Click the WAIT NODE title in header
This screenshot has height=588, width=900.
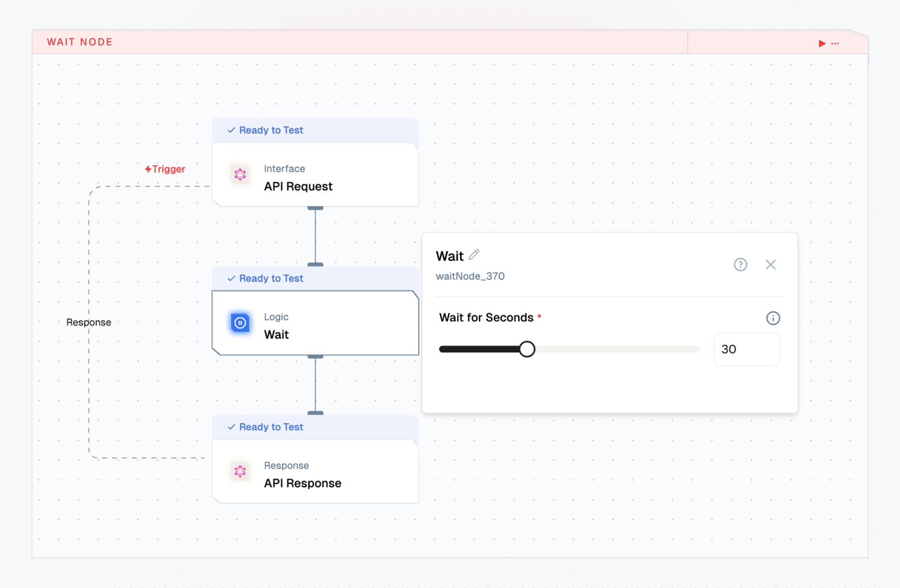tap(79, 42)
